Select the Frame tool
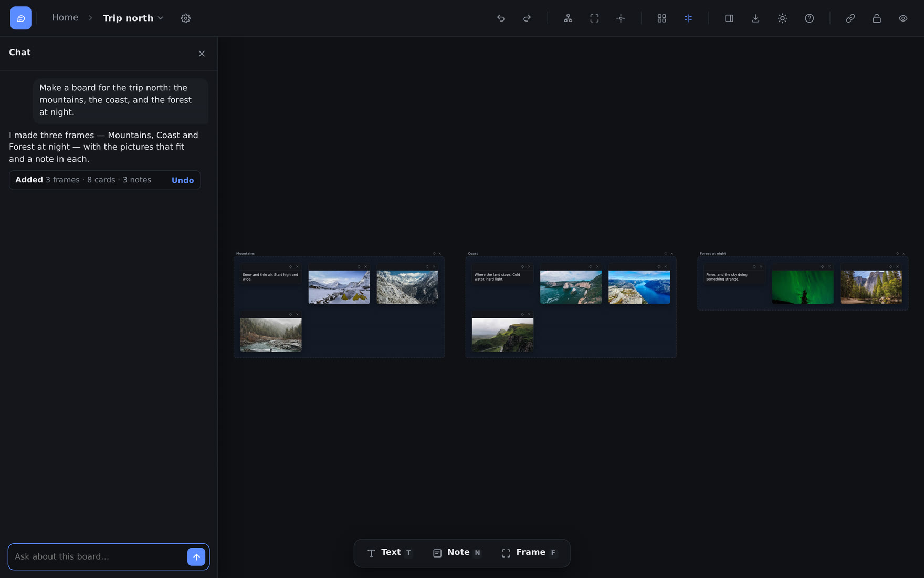The image size is (924, 578). [529, 553]
